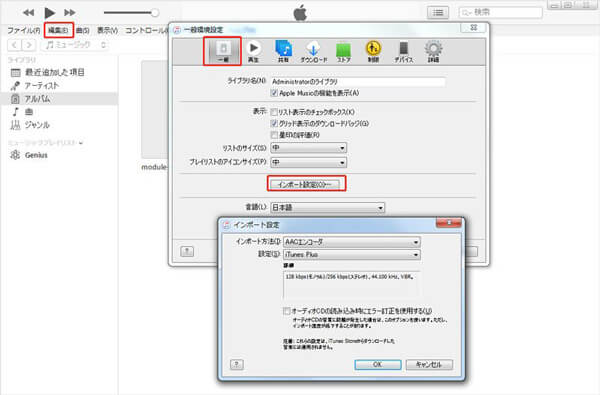Enable the star rating checkbox
The image size is (600, 395).
(x=274, y=135)
